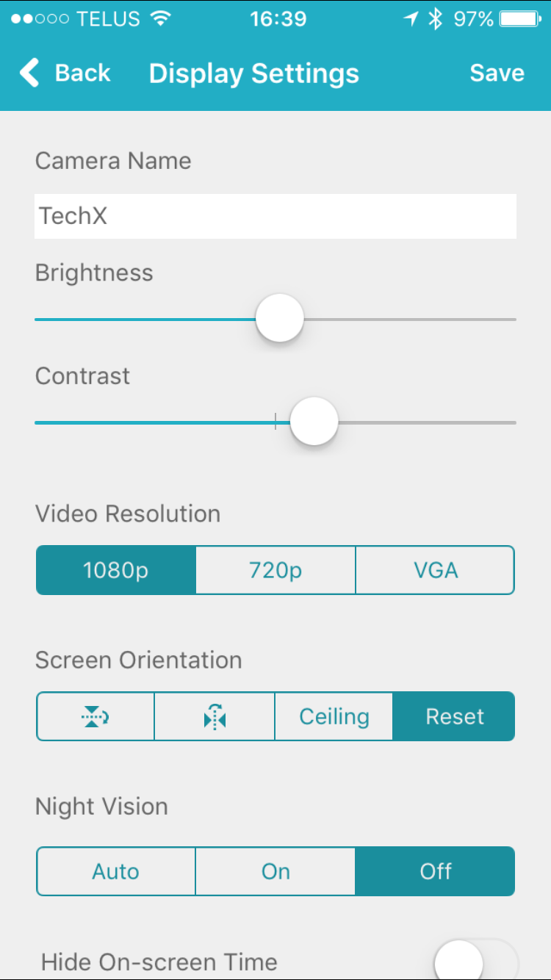Select 1080p video resolution
Screen dimensions: 551x980
(116, 570)
